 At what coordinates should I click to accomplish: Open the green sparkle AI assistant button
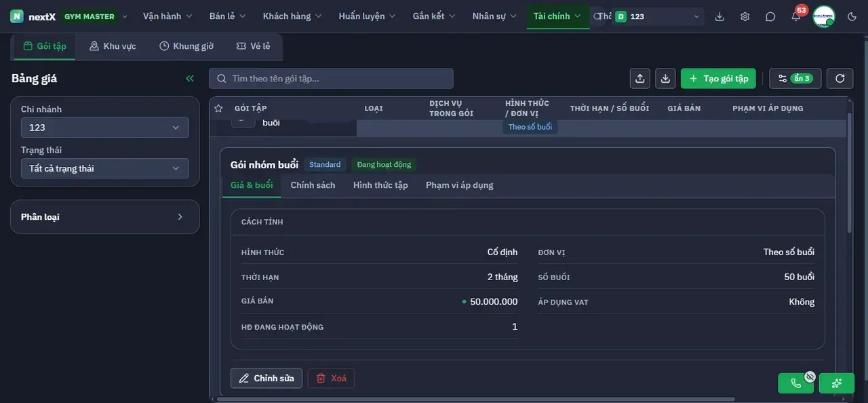pos(837,383)
